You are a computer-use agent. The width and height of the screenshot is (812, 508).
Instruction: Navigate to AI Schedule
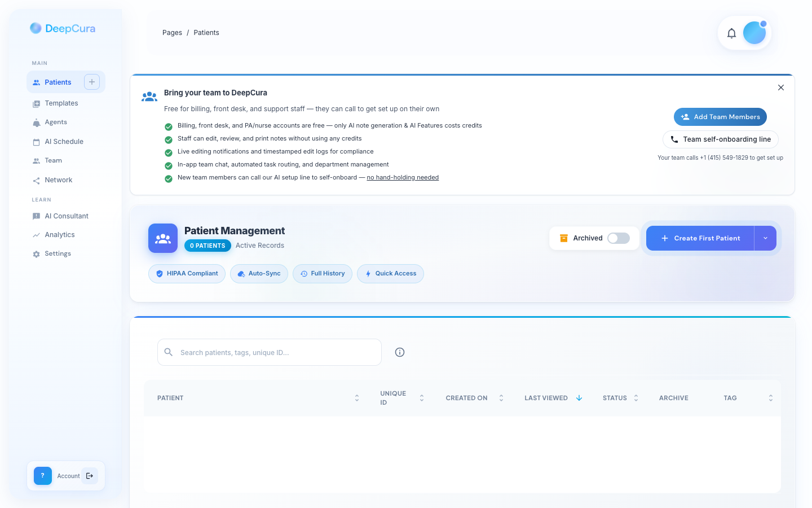click(64, 142)
